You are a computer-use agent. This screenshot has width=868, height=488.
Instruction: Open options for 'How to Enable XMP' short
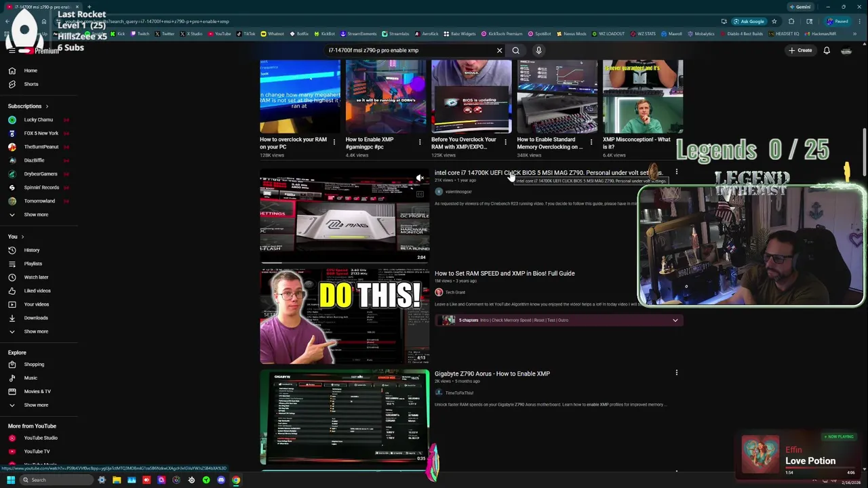[419, 142]
